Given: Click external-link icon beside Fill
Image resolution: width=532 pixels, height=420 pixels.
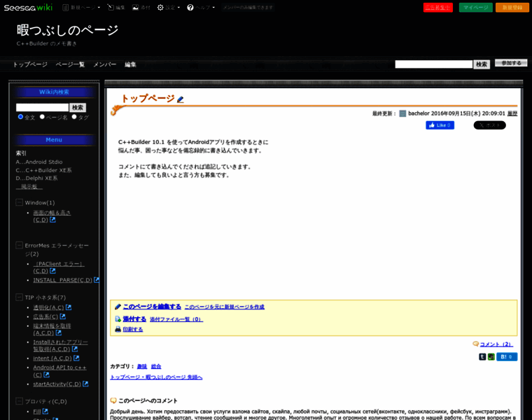Looking at the screenshot, I should (x=45, y=411).
